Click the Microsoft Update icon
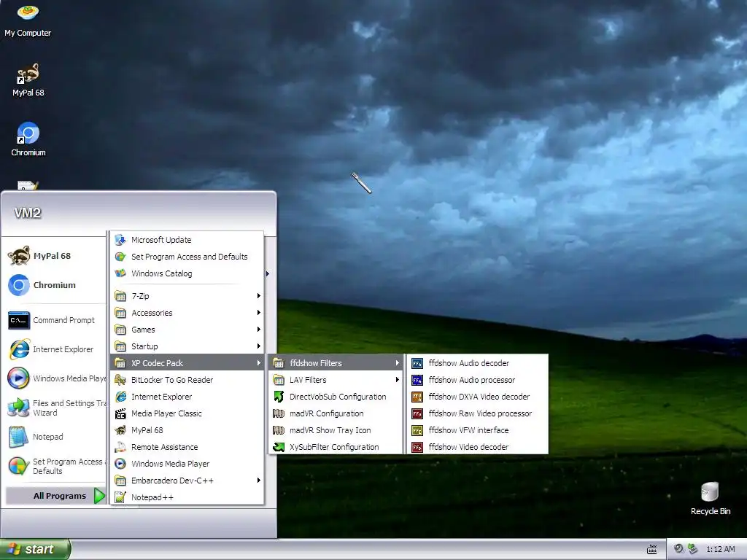 pos(120,240)
